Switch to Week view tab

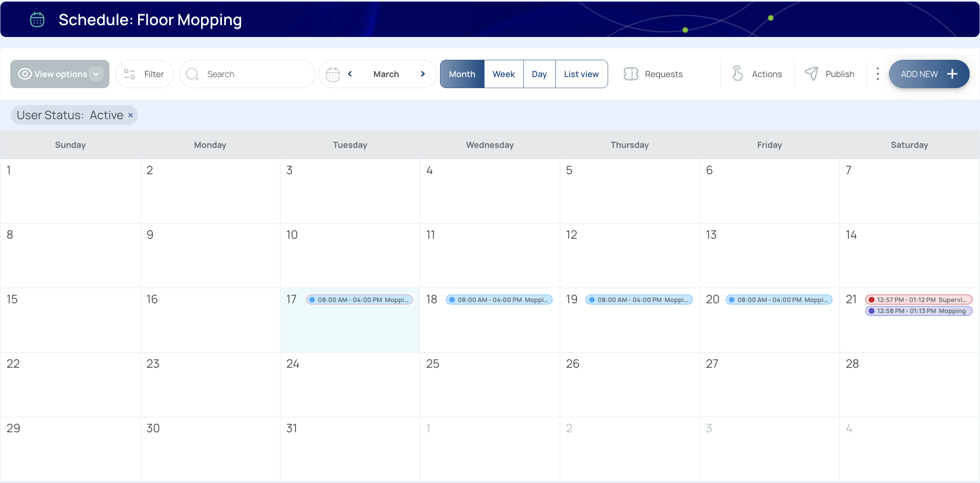503,74
